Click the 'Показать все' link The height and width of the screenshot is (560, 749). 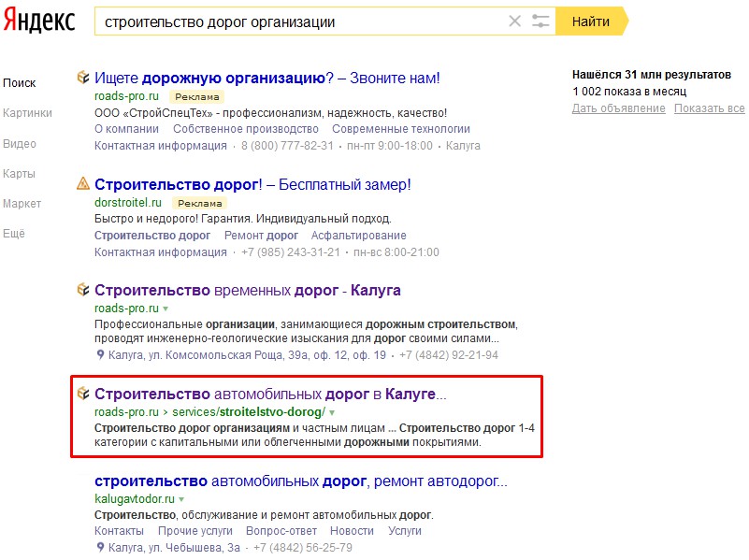[710, 108]
